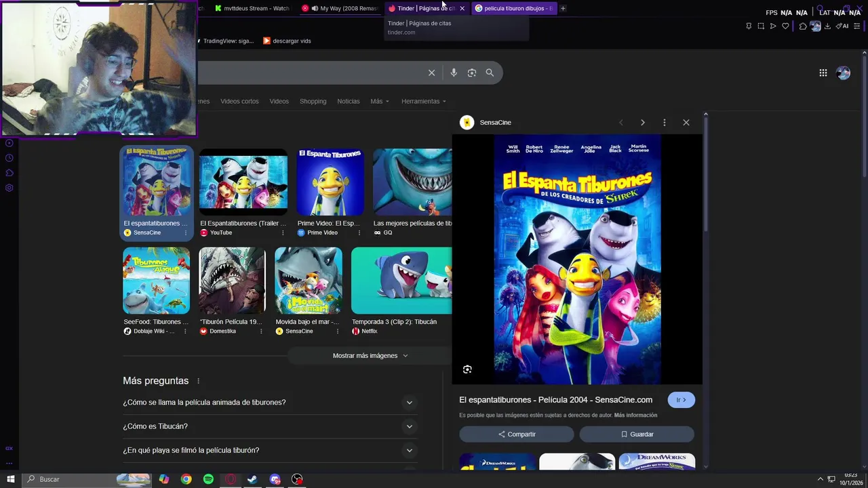Select the Videos search filter
The width and height of the screenshot is (868, 488).
point(279,101)
